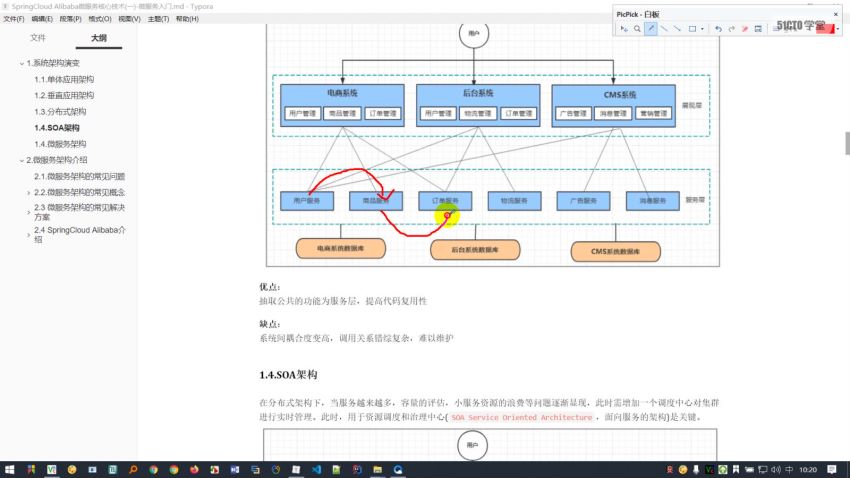Screen dimensions: 850x478
Task: Open File Explorer from the taskbar
Action: click(378, 469)
